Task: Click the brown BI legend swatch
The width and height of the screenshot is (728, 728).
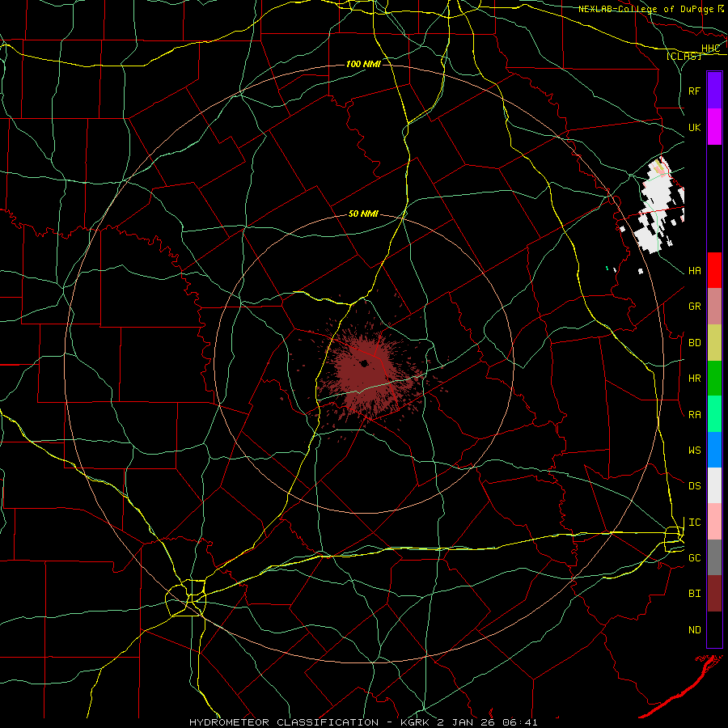Action: (x=714, y=594)
